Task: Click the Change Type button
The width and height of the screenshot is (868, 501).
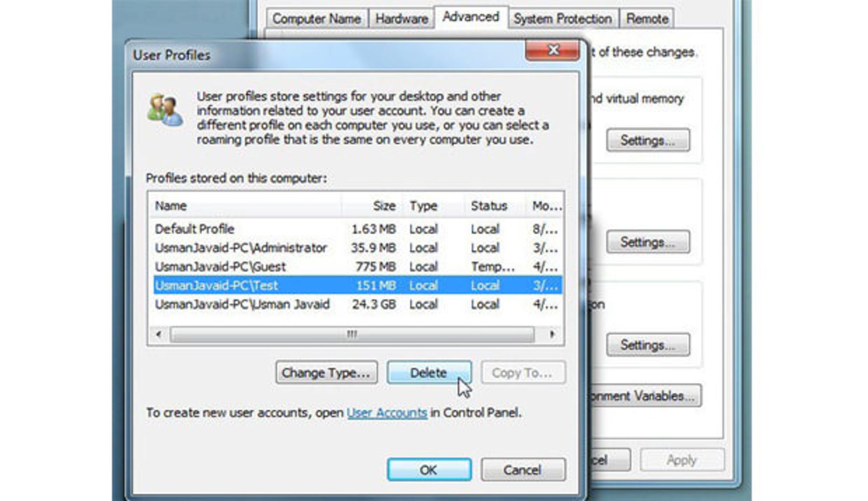Action: pyautogui.click(x=327, y=373)
